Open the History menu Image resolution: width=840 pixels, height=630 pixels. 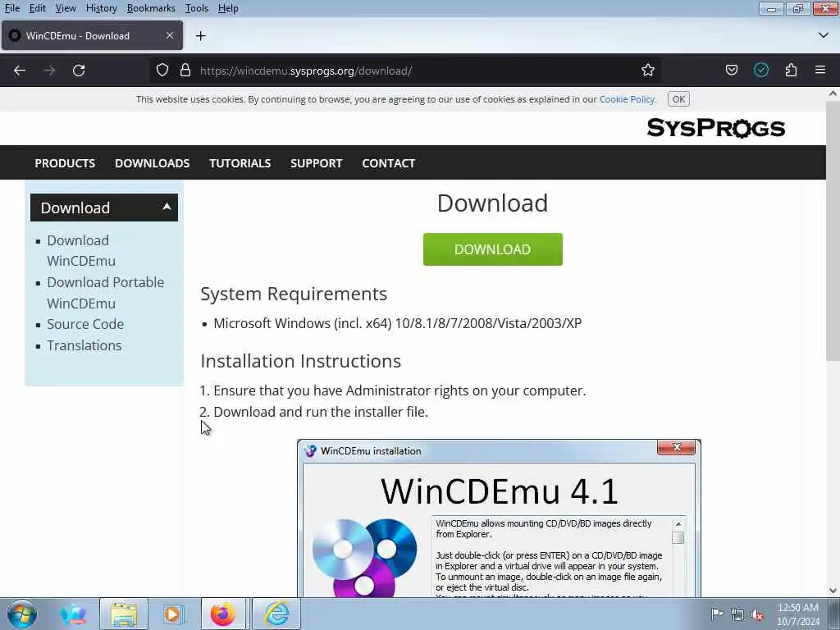(101, 8)
